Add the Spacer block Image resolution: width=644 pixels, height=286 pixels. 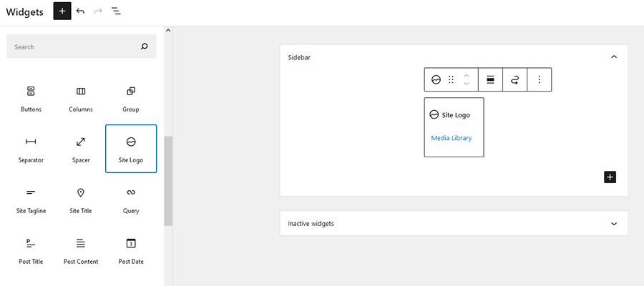coord(81,149)
